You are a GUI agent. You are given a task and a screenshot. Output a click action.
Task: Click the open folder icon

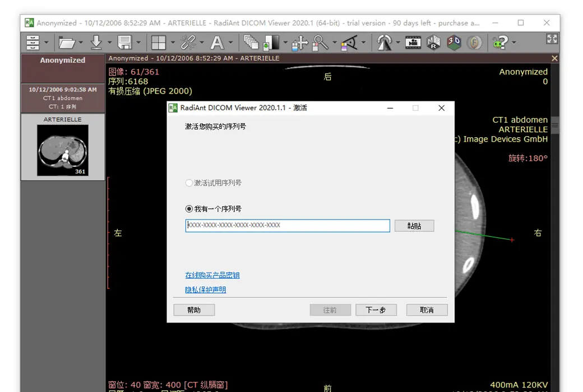click(67, 43)
